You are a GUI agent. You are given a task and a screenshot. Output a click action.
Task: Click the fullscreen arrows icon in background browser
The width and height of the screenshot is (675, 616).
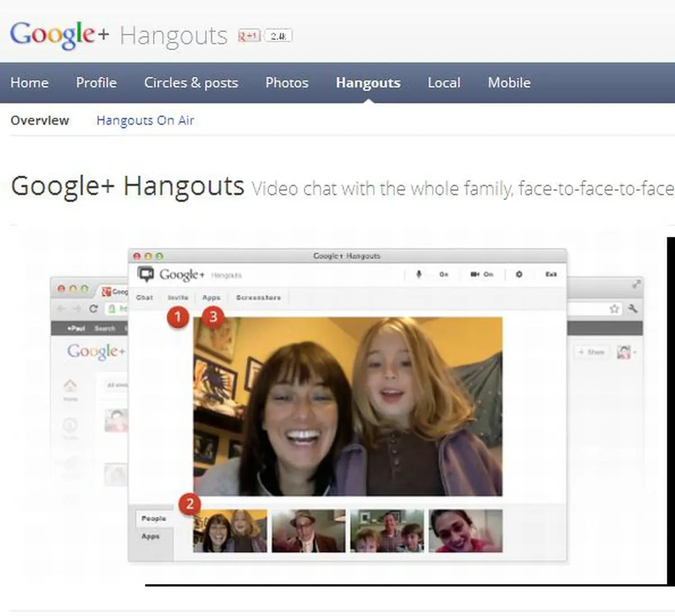click(x=636, y=285)
